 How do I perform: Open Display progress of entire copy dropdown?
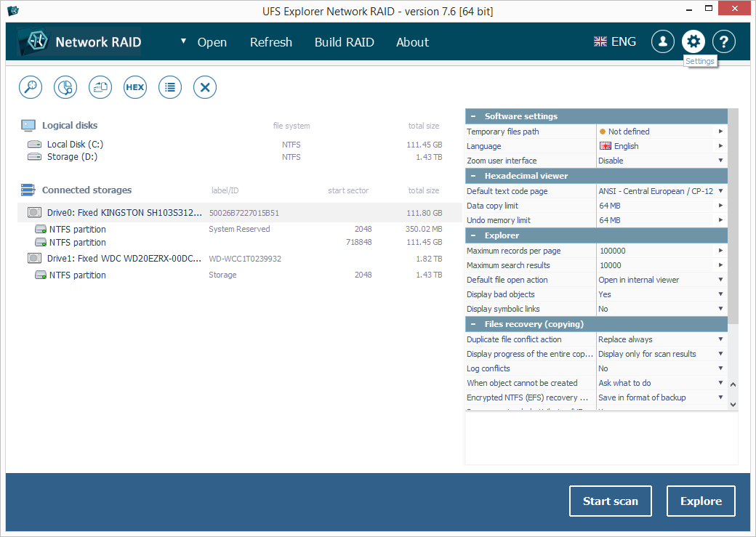click(x=720, y=354)
